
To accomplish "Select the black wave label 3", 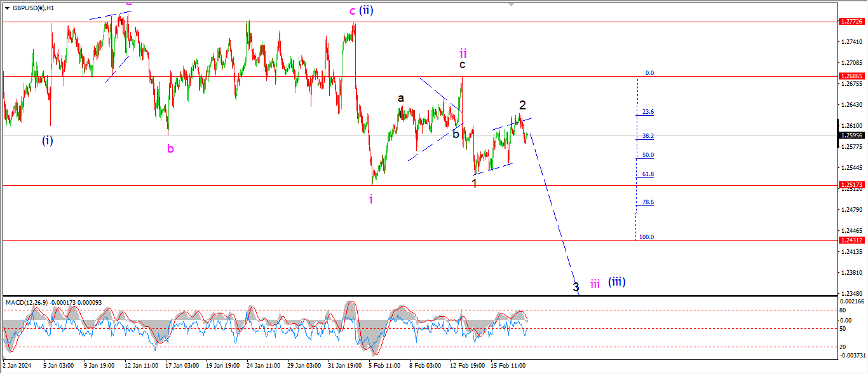I will [576, 287].
